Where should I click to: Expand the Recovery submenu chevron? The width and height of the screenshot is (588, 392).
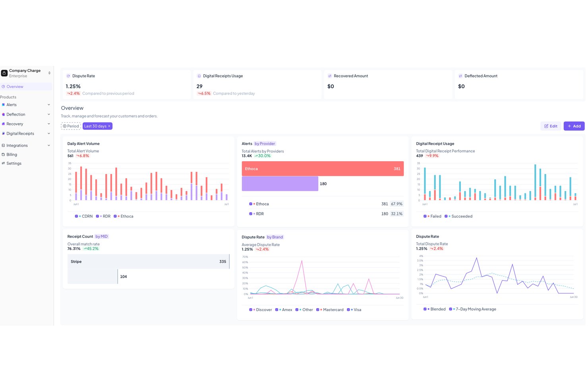(49, 124)
